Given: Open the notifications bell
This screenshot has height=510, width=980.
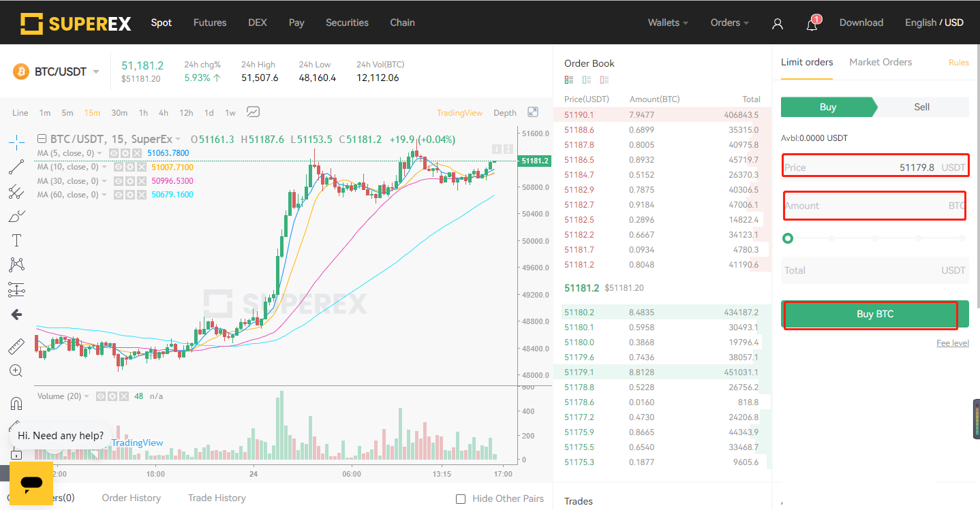Looking at the screenshot, I should point(812,24).
